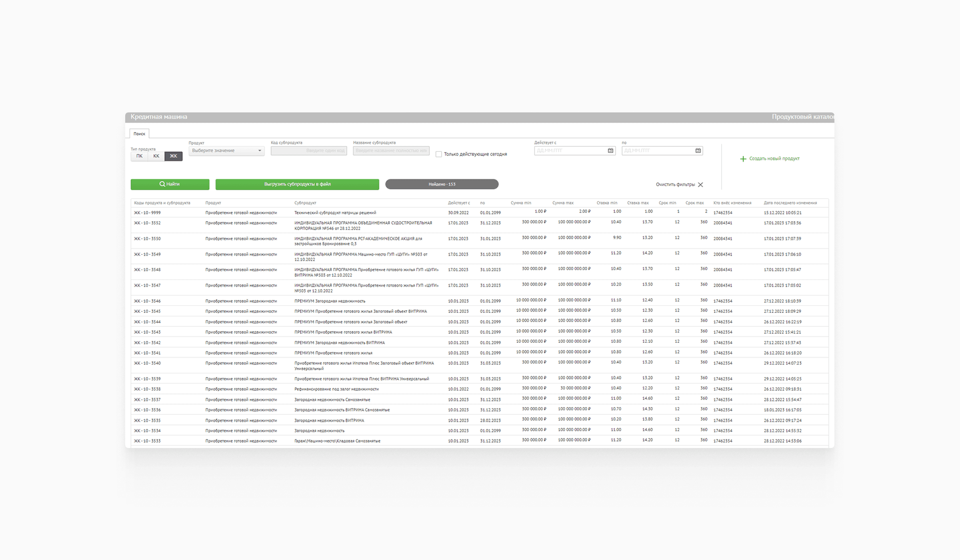
Task: Click 'Выгрузить субпродукты в файл' button
Action: point(297,184)
